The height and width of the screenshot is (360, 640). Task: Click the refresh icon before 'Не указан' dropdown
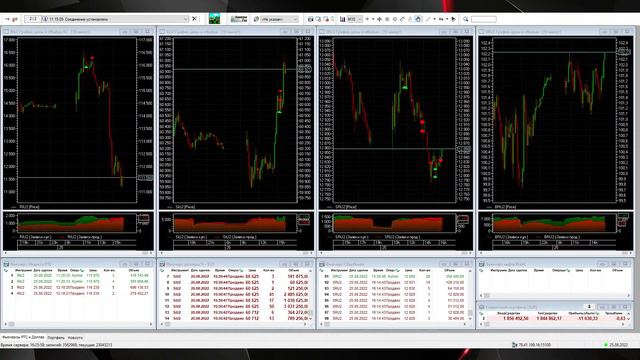(256, 19)
